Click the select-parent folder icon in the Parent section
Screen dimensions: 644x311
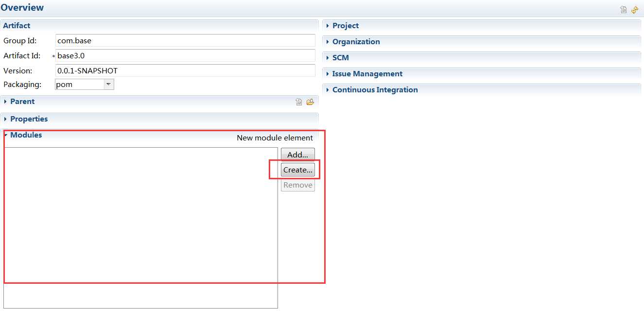tap(310, 102)
